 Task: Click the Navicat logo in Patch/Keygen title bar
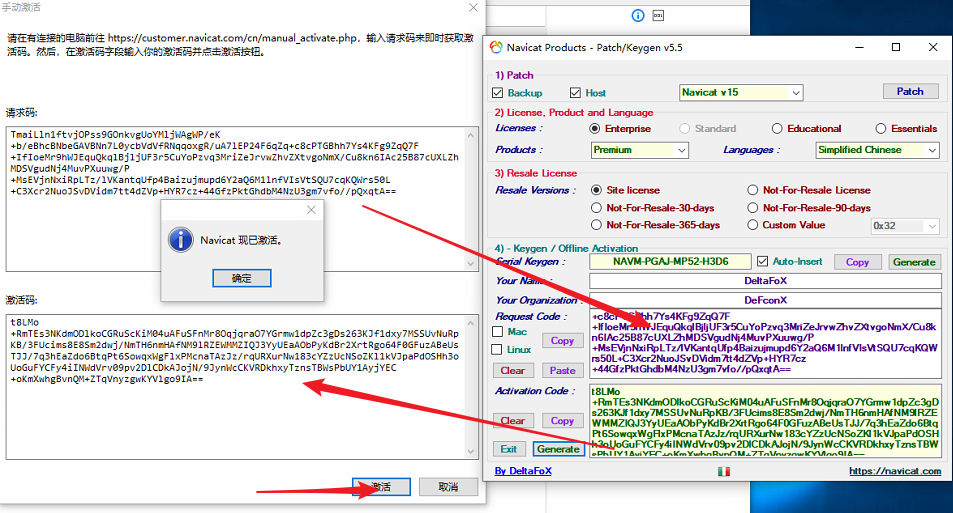496,47
